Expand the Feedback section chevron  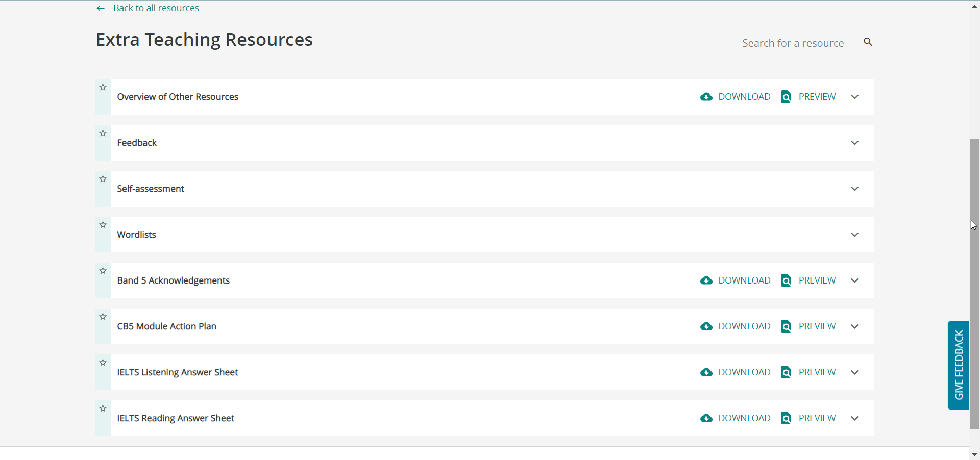(x=854, y=143)
